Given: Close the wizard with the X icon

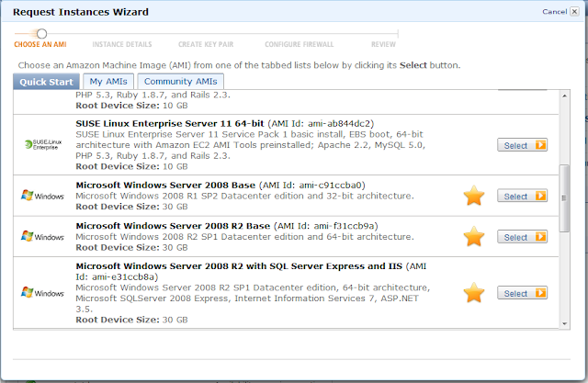Looking at the screenshot, I should click(574, 12).
